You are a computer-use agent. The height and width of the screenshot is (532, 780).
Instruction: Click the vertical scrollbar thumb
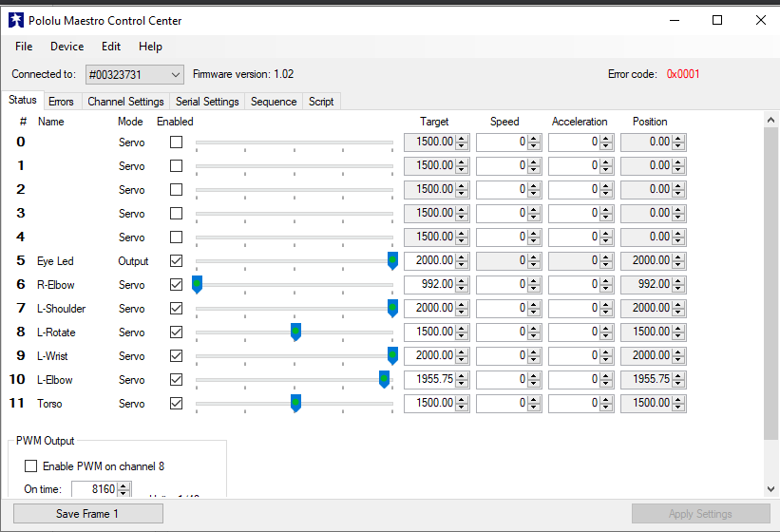tap(770, 283)
